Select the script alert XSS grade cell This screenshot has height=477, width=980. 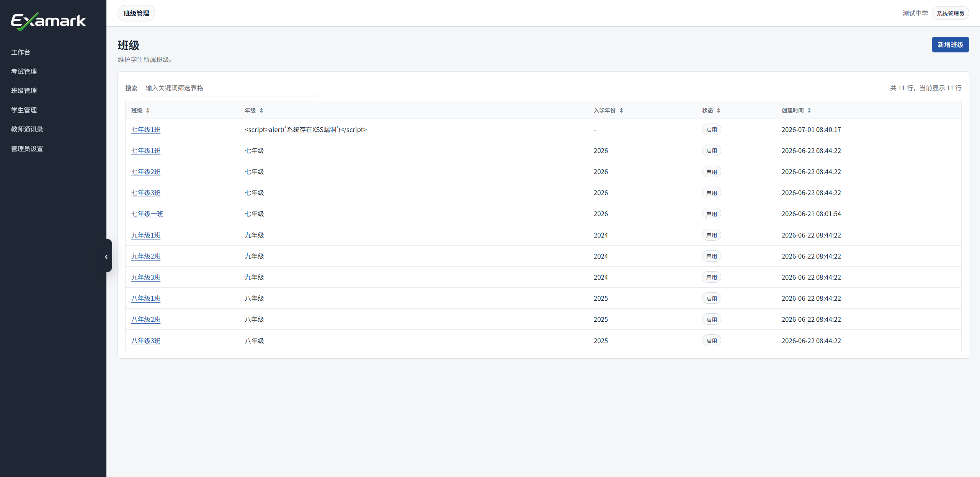pyautogui.click(x=306, y=130)
